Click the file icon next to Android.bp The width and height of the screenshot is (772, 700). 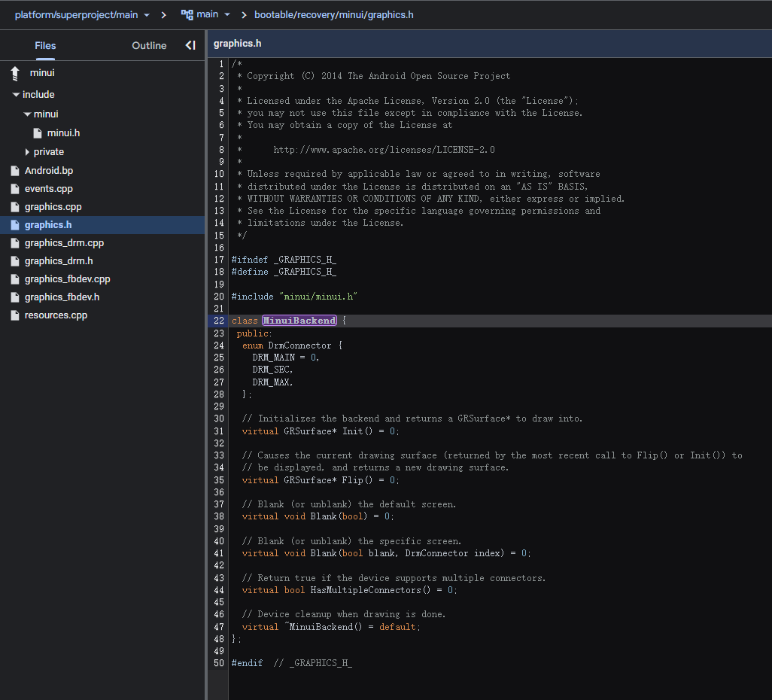coord(14,171)
